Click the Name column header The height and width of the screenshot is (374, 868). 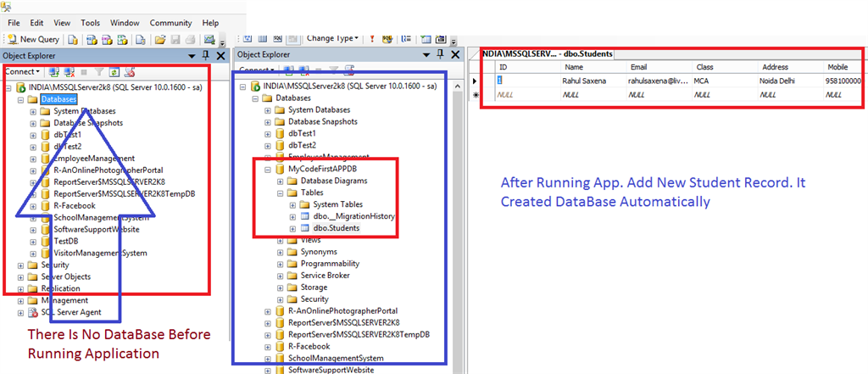click(x=594, y=67)
